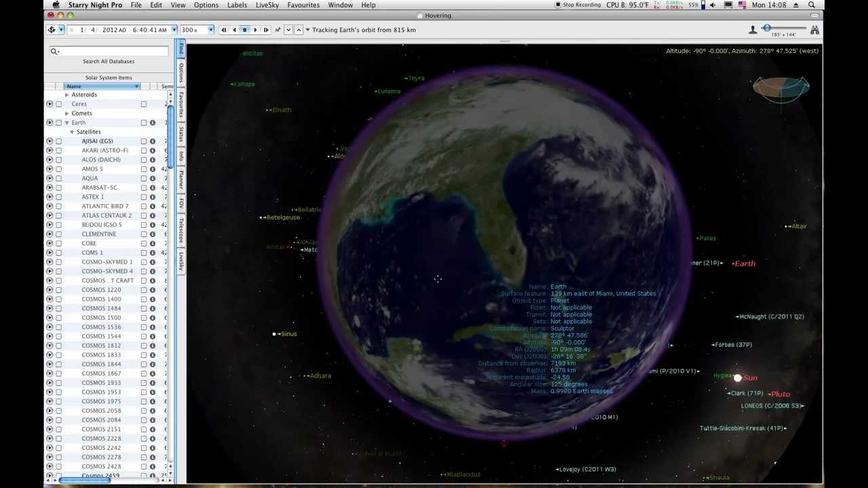868x488 pixels.
Task: Lower elevation with down chevron button
Action: pyautogui.click(x=288, y=30)
